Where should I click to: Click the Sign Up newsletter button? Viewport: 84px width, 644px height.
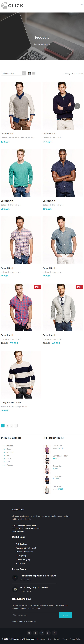pyautogui.click(x=65, y=615)
